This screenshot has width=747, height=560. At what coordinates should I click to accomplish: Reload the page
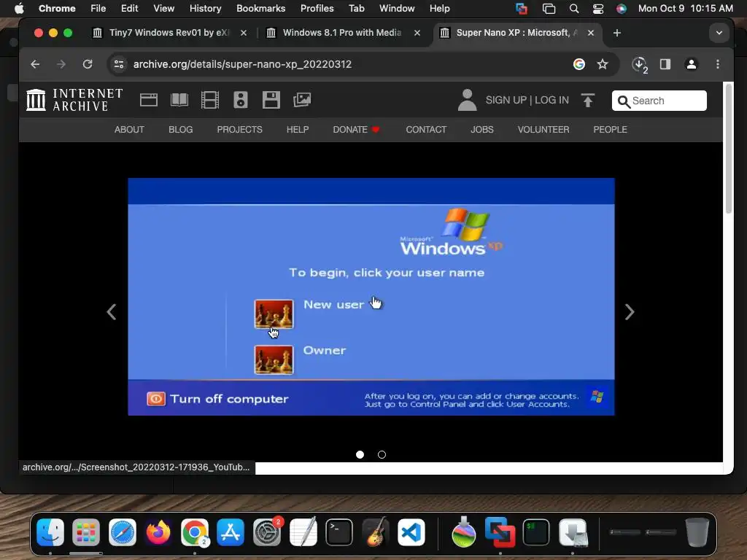point(88,64)
